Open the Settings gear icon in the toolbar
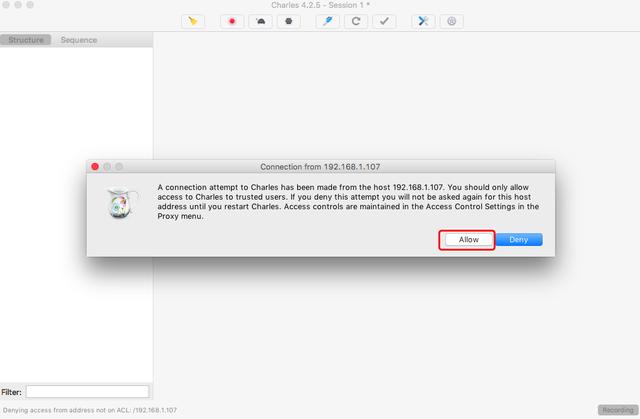 [451, 21]
